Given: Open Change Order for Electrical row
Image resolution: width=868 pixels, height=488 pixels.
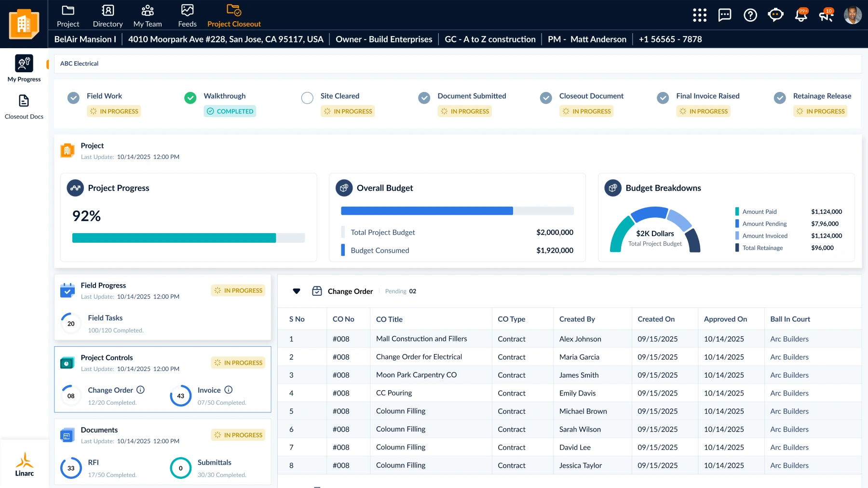Looking at the screenshot, I should coord(570,357).
